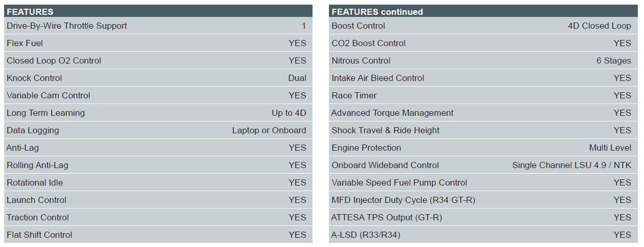
Task: Select the A-LSD (R33/R34) row
Action: [x=483, y=235]
